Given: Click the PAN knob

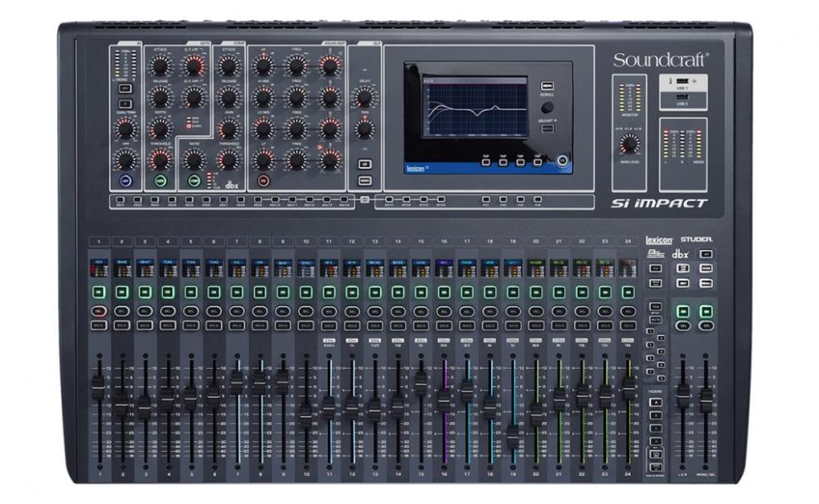Looking at the screenshot, I should 364,129.
